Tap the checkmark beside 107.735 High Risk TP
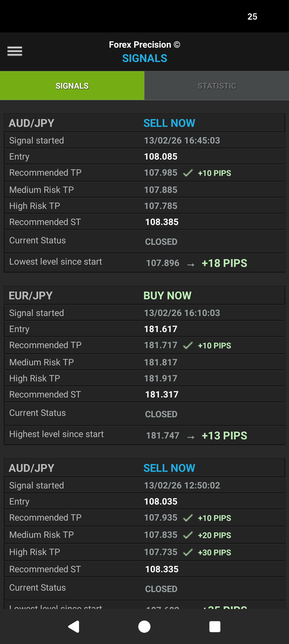Image resolution: width=289 pixels, height=644 pixels. tap(188, 552)
